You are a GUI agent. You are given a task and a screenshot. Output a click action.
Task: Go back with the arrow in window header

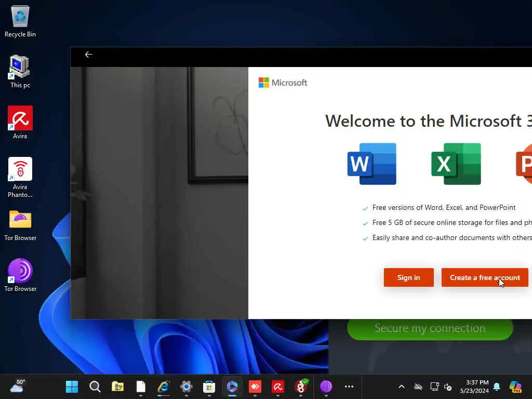(88, 55)
